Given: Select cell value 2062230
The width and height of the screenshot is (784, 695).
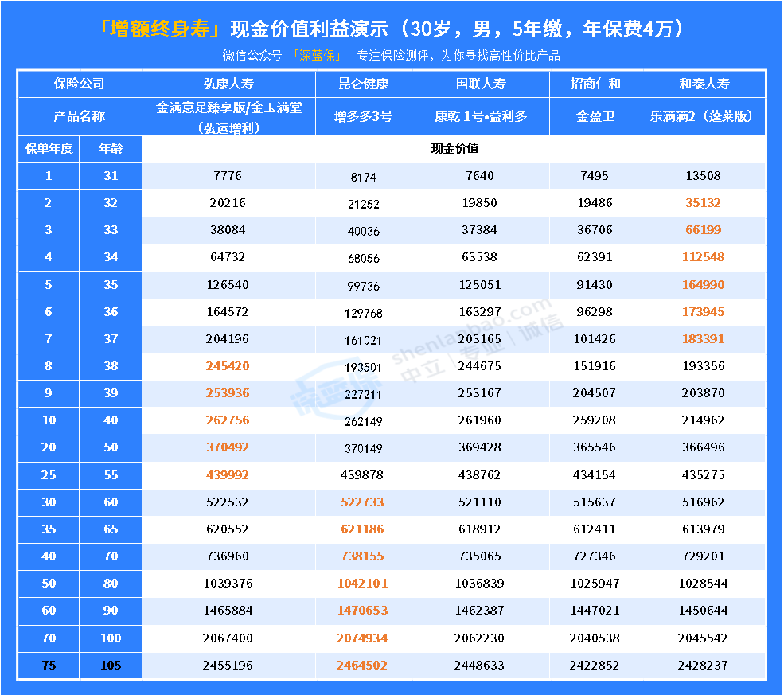Looking at the screenshot, I should (479, 638).
